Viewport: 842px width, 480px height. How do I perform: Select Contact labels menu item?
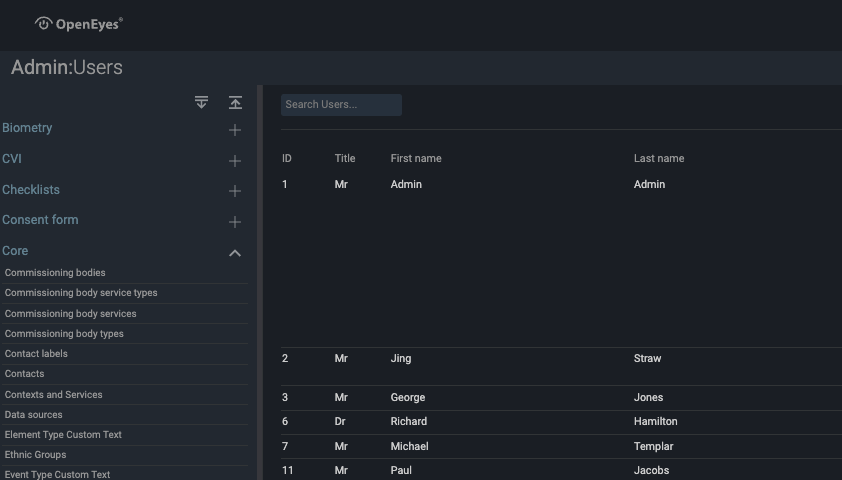point(36,354)
